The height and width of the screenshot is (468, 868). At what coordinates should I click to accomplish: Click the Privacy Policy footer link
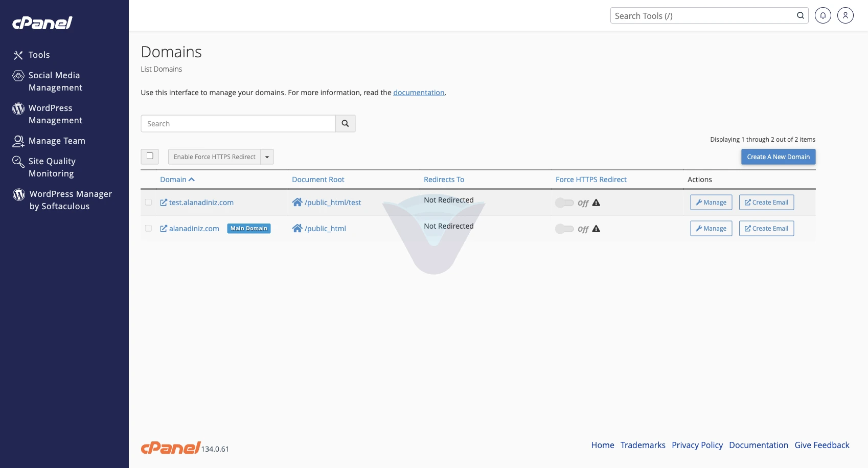(x=697, y=445)
